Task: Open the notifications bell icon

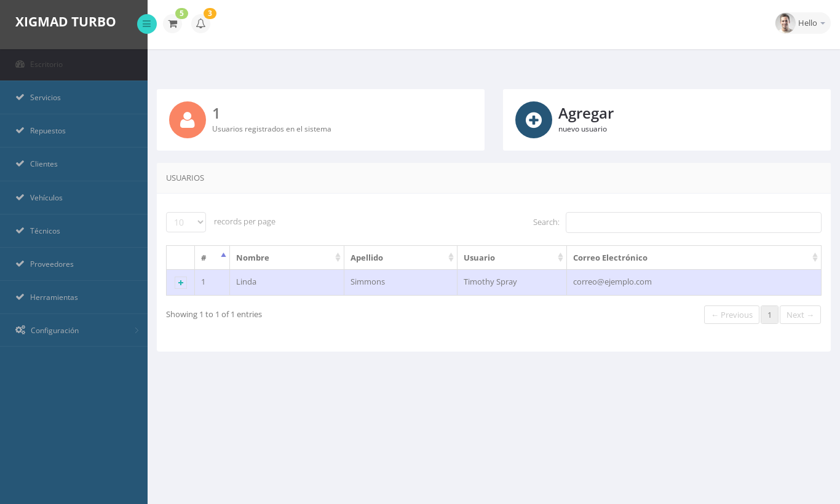Action: point(200,24)
